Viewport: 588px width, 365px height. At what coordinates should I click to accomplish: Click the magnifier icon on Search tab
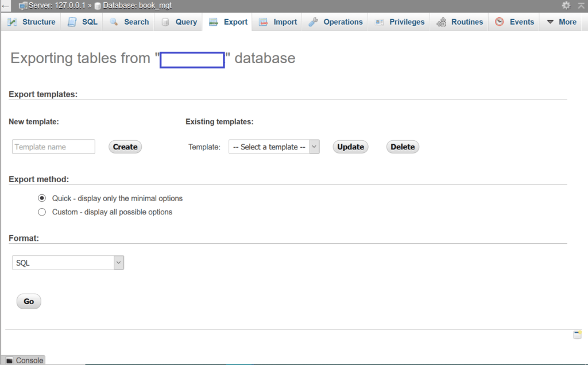114,21
